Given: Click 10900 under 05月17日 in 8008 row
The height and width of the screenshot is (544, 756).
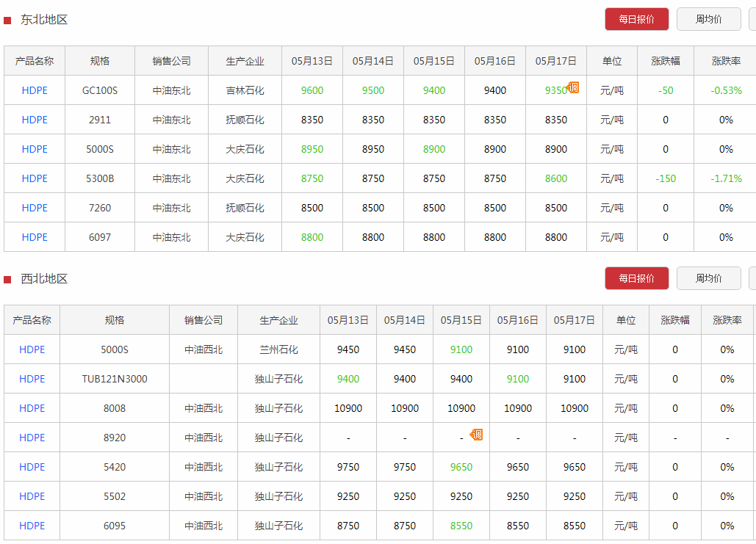Looking at the screenshot, I should click(x=575, y=409).
